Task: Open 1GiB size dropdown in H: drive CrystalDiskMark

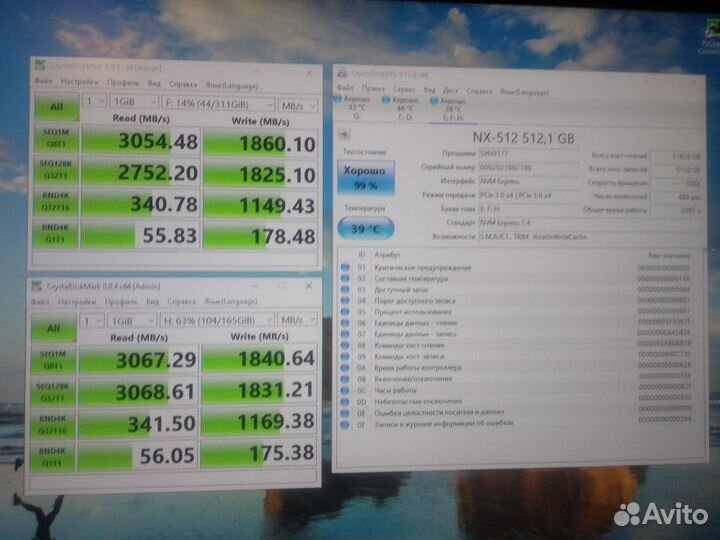Action: [x=132, y=321]
